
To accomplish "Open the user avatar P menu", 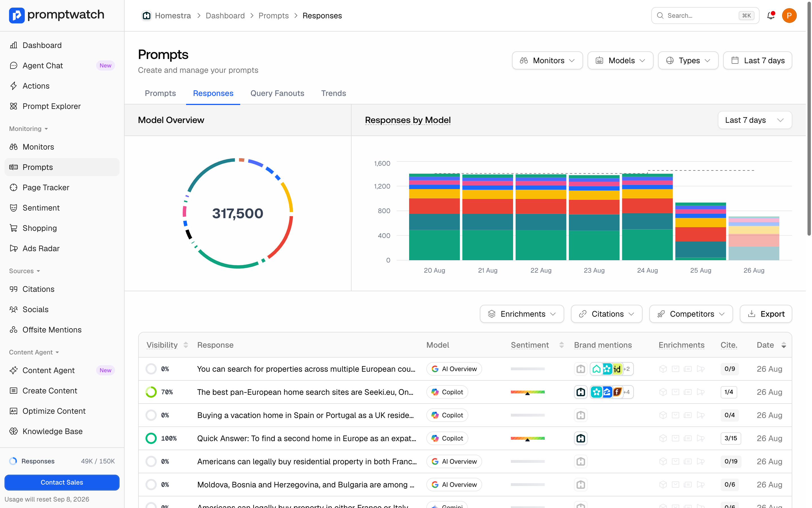I will (789, 16).
